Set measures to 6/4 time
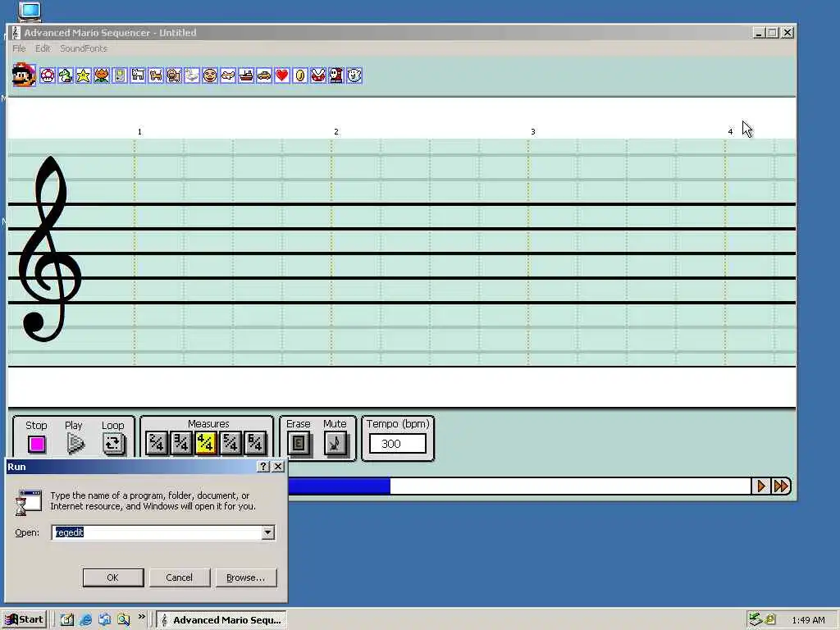The image size is (840, 630). pyautogui.click(x=255, y=444)
